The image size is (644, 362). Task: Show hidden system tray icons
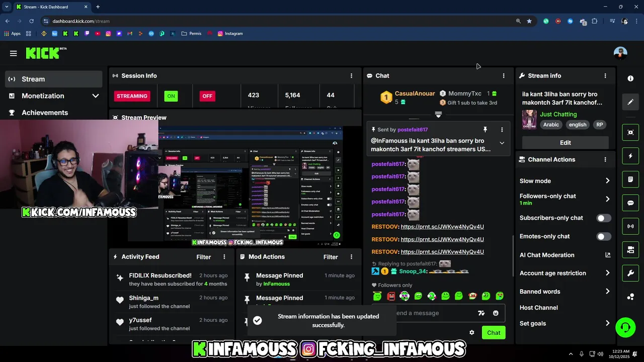[571, 354]
